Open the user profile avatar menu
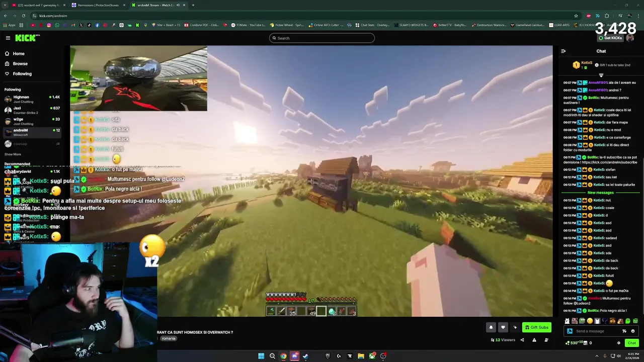This screenshot has width=644, height=362. [630, 38]
